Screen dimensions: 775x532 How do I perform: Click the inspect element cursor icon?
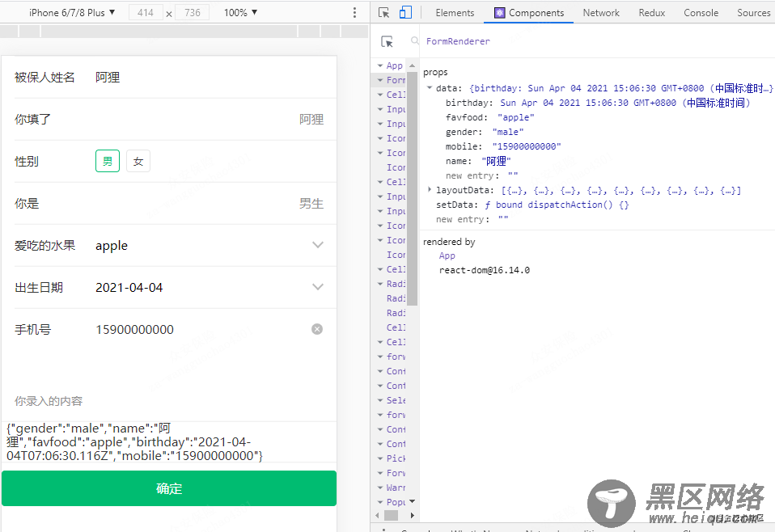click(x=384, y=13)
